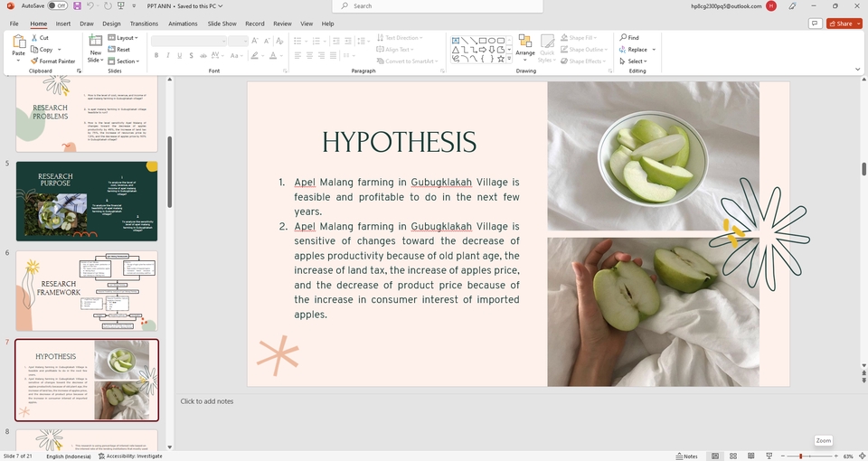This screenshot has height=461, width=868.
Task: Select slide 6 Research Framework thumbnail
Action: coord(87,291)
